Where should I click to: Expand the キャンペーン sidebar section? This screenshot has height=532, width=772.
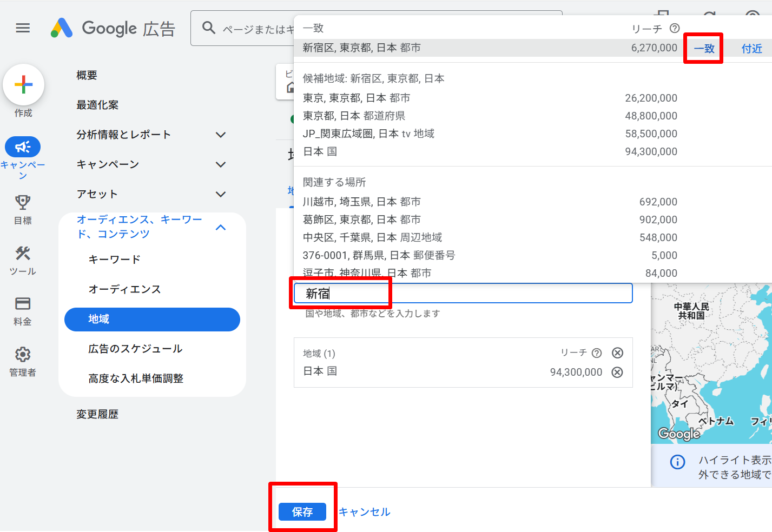point(220,164)
